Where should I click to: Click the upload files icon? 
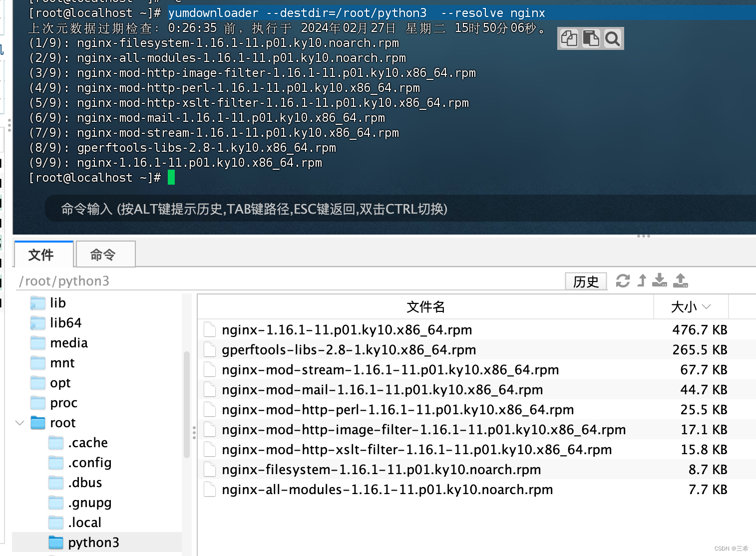[680, 281]
